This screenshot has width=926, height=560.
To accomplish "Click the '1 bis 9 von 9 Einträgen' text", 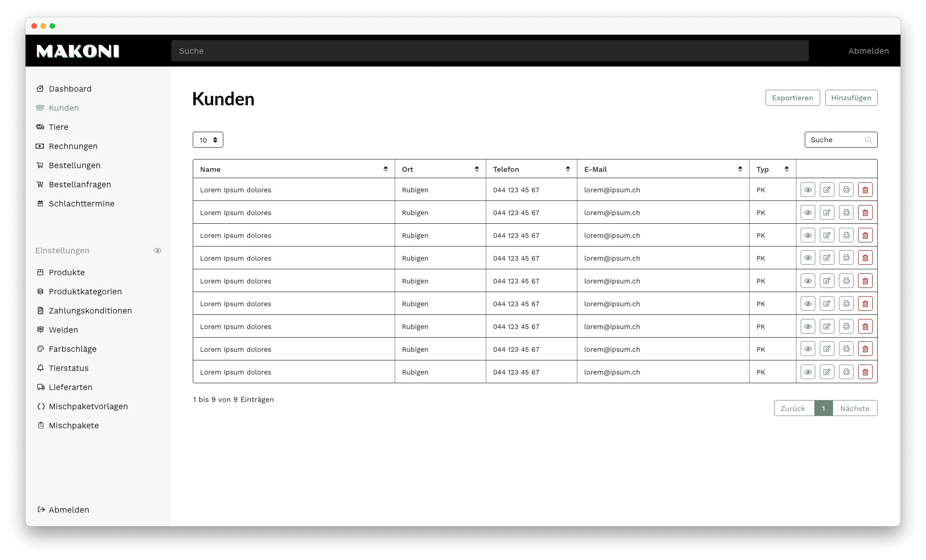I will coord(233,399).
